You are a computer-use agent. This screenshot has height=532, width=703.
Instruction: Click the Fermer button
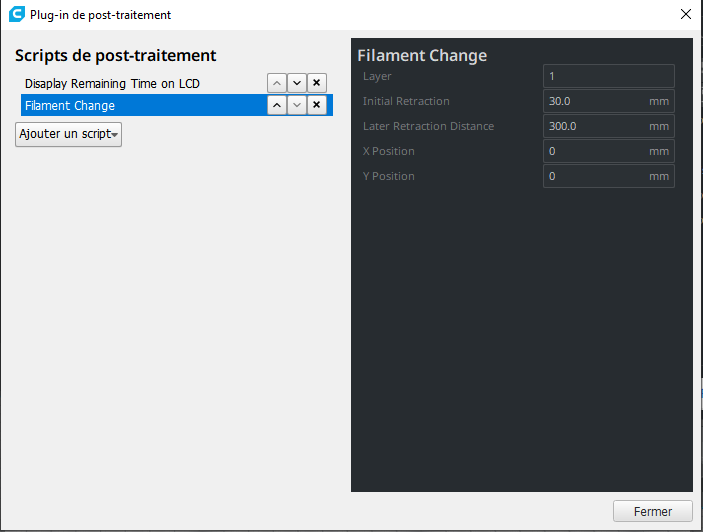point(653,511)
